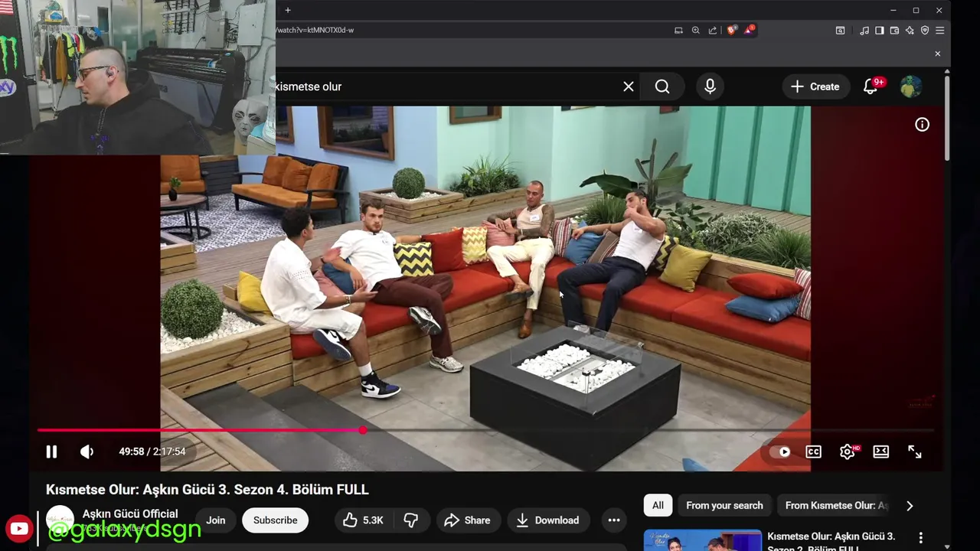980x551 pixels.
Task: Like the video showing 5.3K likes
Action: (364, 520)
